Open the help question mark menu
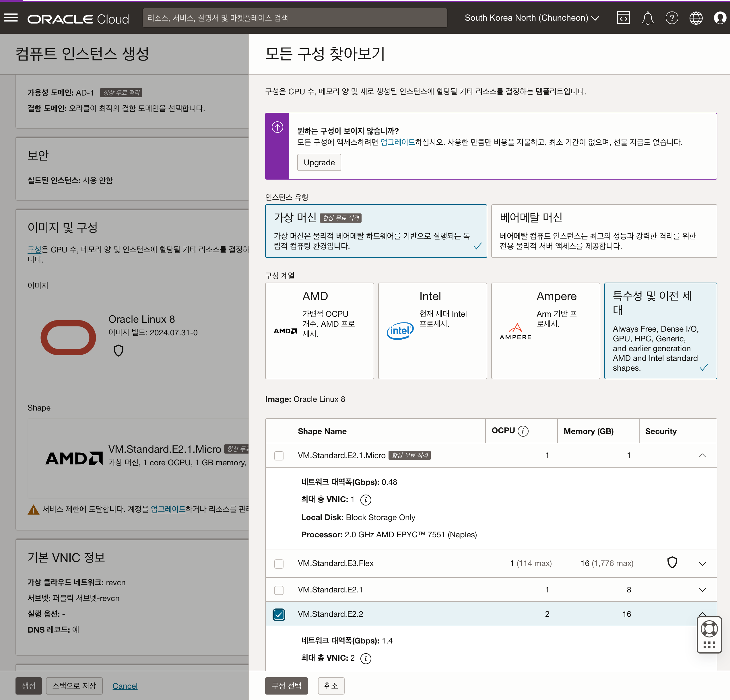This screenshot has width=730, height=700. [x=671, y=18]
